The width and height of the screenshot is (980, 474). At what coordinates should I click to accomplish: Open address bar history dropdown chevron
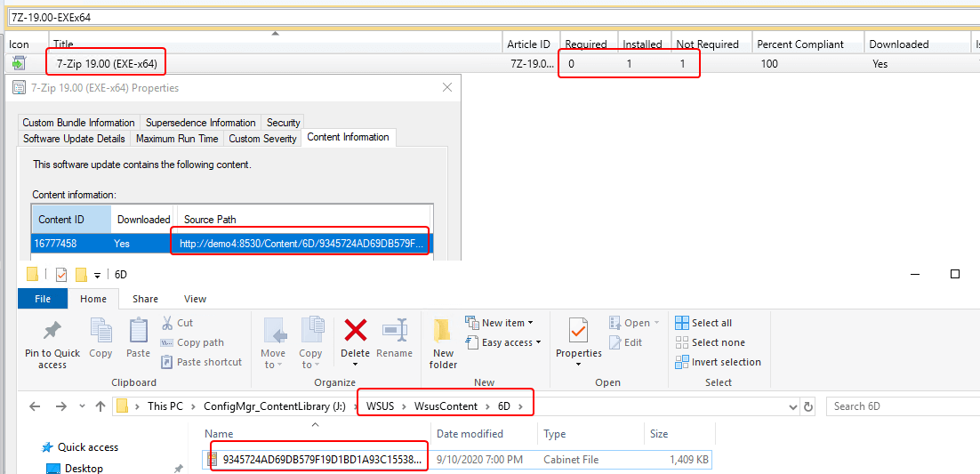coord(794,406)
